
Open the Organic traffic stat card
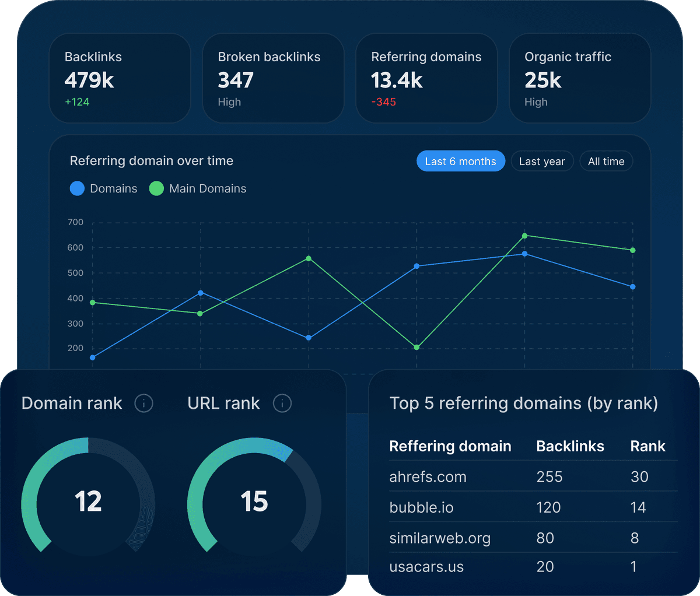[579, 78]
